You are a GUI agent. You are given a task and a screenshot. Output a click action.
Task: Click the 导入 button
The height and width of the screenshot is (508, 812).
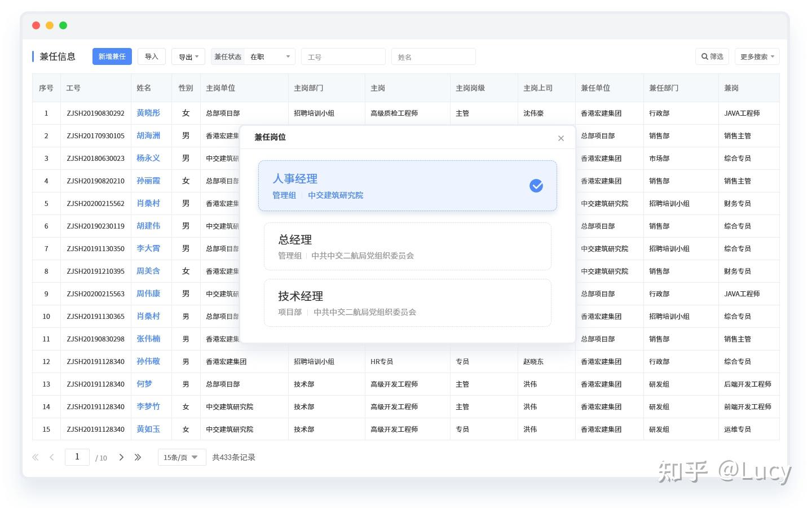[152, 56]
